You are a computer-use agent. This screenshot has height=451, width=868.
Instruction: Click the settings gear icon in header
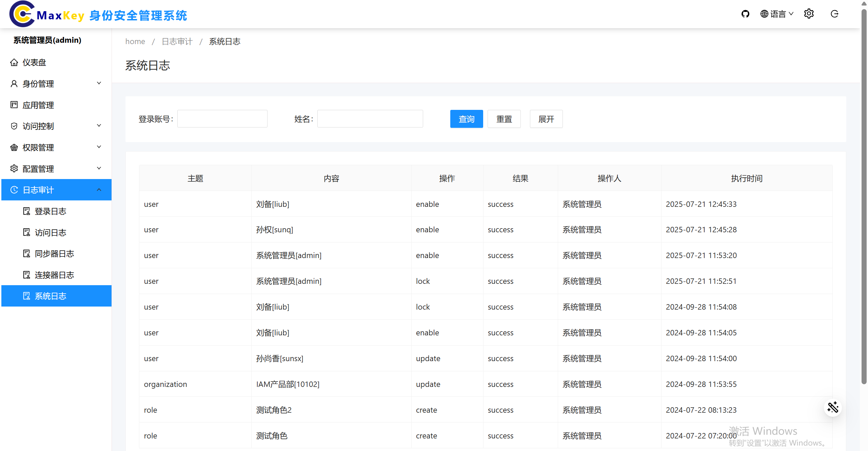[x=809, y=14]
